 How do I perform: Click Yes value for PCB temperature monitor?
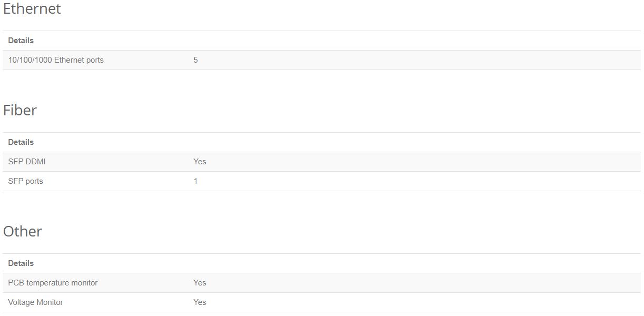click(200, 283)
